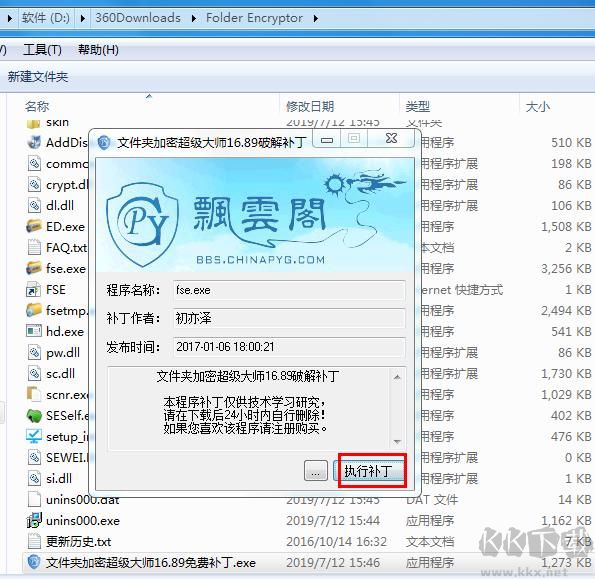Click the 执行补丁 button
Screen dimensions: 595x579
(368, 471)
